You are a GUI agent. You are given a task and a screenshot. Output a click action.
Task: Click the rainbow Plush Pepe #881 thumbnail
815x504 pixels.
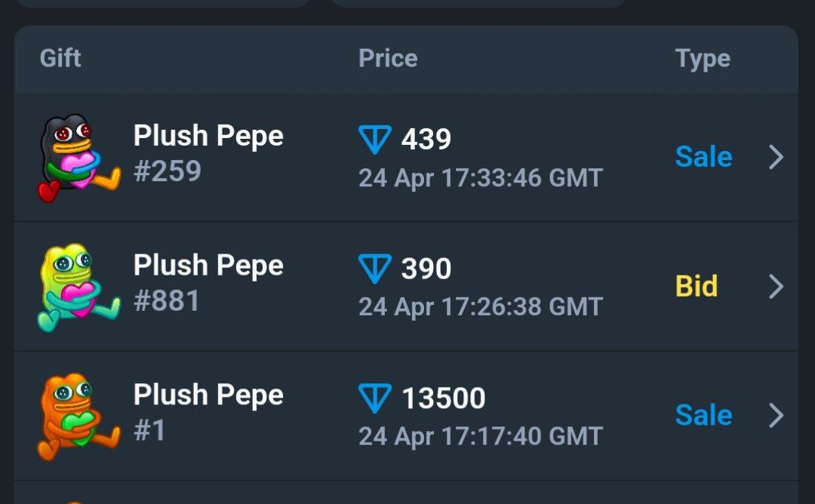tap(78, 287)
